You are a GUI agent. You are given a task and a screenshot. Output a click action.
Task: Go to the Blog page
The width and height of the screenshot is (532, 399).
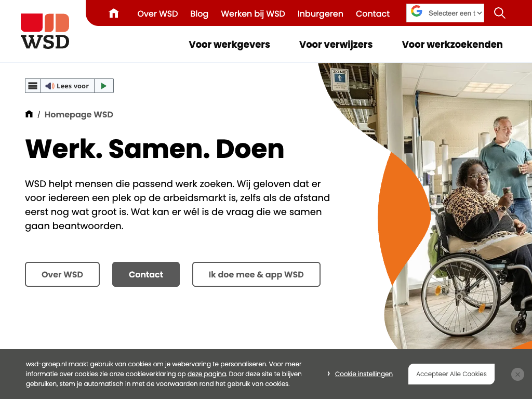[199, 14]
